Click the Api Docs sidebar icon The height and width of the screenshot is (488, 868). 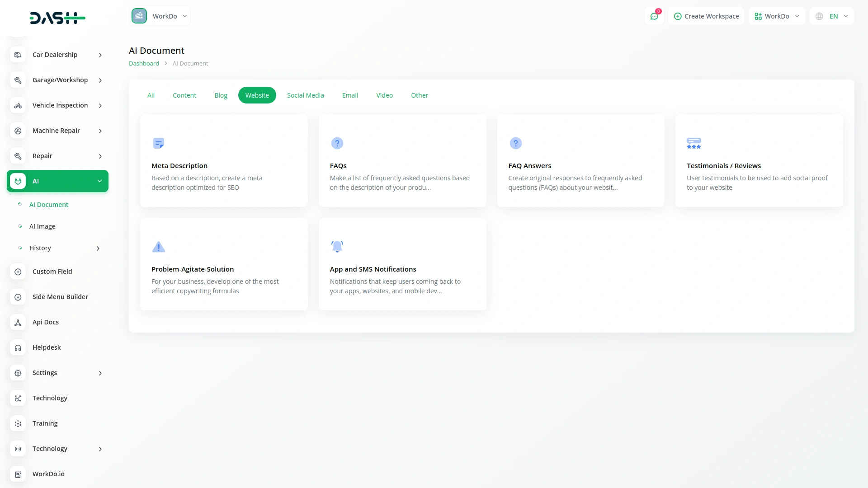[x=18, y=322]
